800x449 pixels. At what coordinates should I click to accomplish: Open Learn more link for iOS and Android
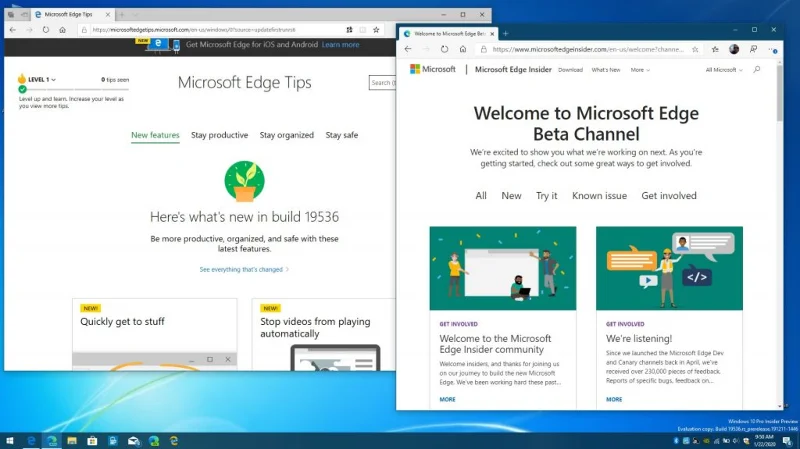pos(340,45)
